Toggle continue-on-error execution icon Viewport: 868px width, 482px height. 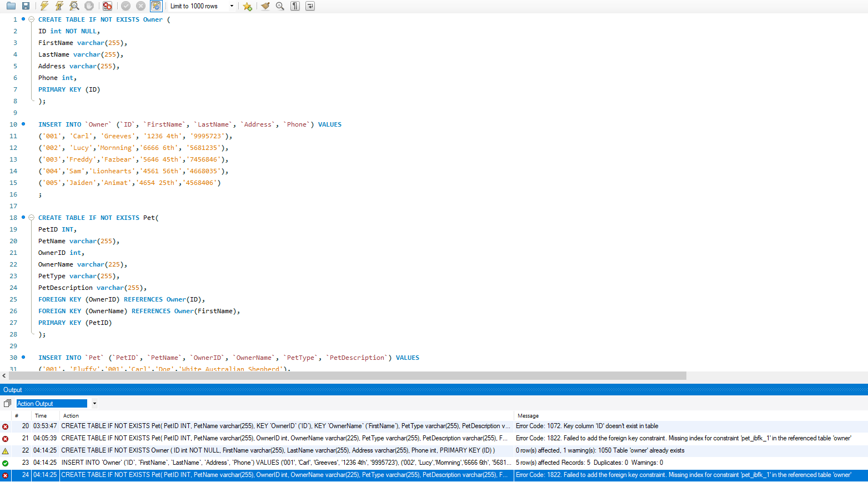click(107, 6)
